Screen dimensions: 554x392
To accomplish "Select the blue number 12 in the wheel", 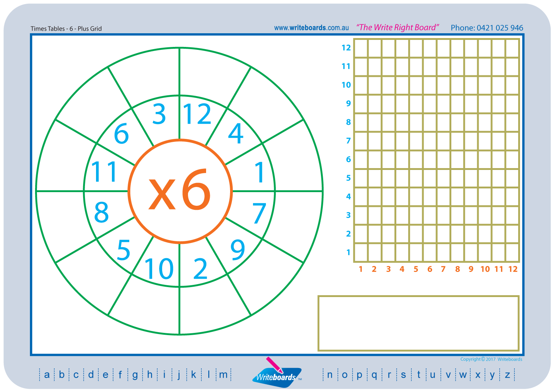I will 197,114.
